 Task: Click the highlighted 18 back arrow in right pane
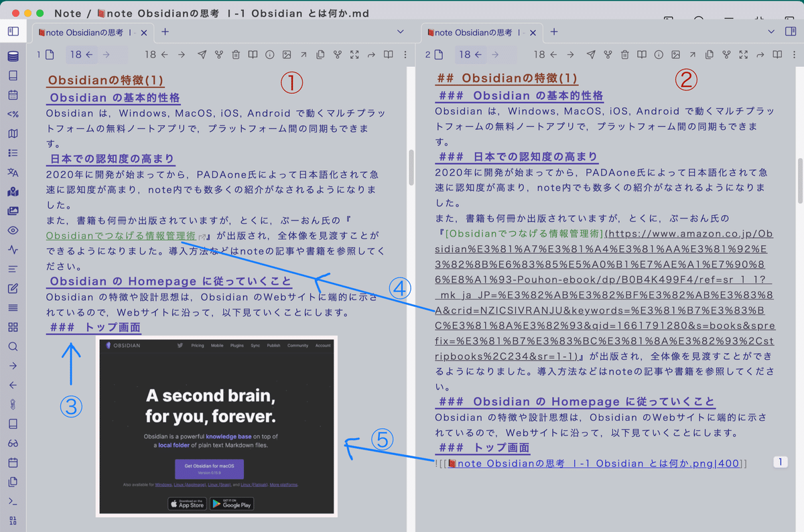point(470,55)
